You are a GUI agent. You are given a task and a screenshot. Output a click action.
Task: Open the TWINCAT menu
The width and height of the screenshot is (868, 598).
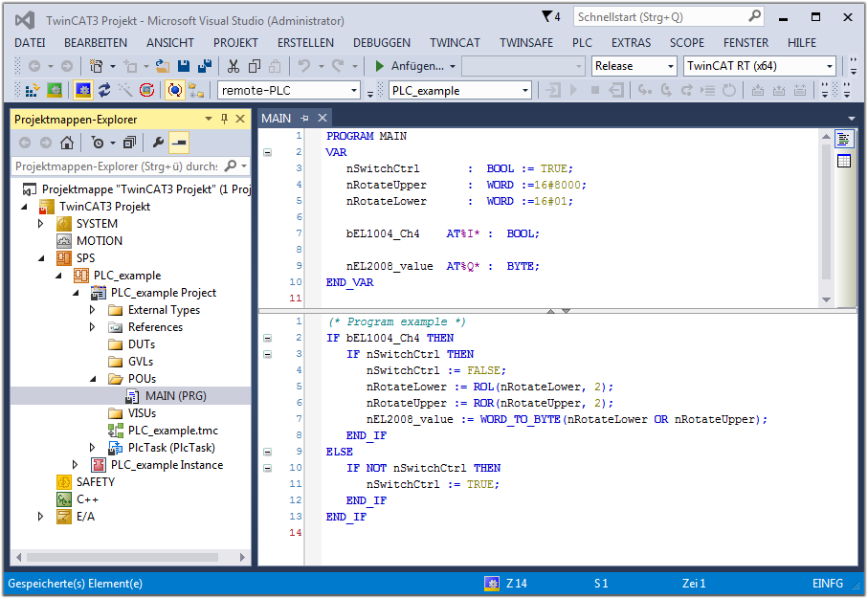[x=455, y=42]
